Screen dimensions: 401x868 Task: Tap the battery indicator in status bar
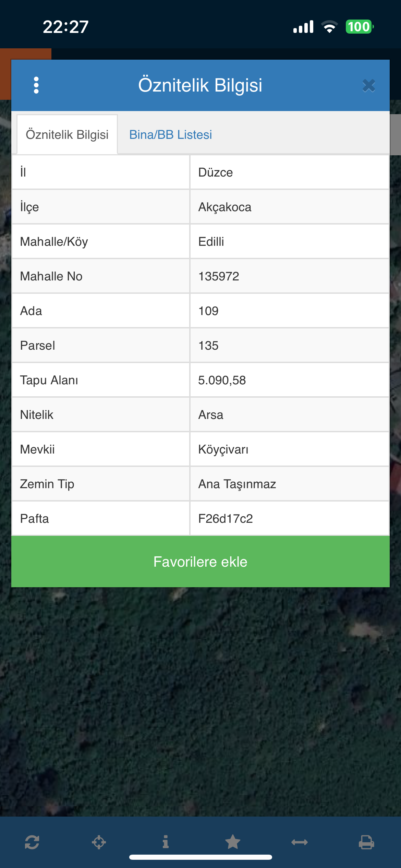pos(359,27)
